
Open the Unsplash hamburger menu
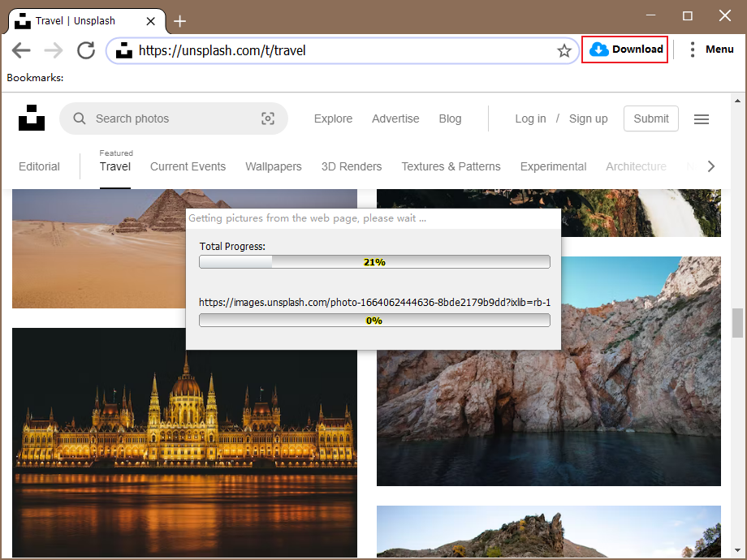[x=702, y=119]
